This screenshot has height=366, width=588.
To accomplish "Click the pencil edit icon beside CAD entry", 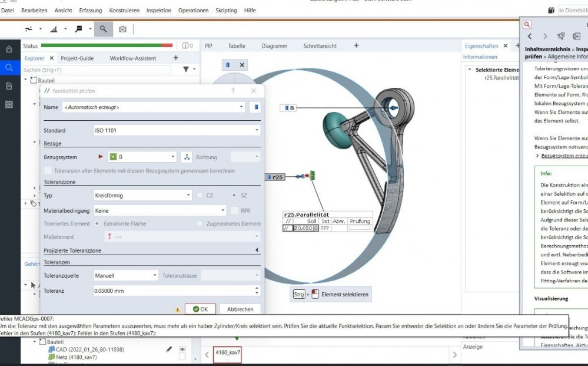I will pos(170,349).
